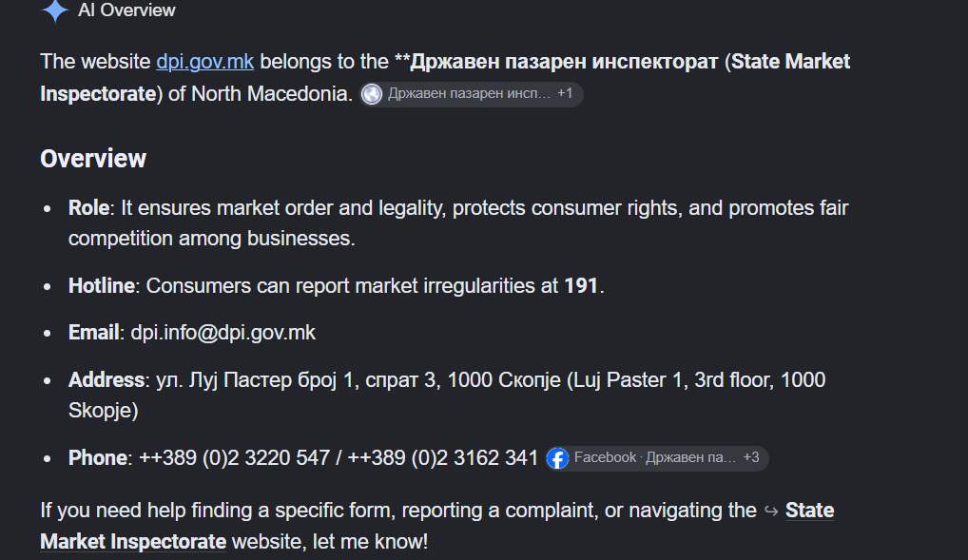Click the bold Address label
The width and height of the screenshot is (968, 560).
pos(106,379)
